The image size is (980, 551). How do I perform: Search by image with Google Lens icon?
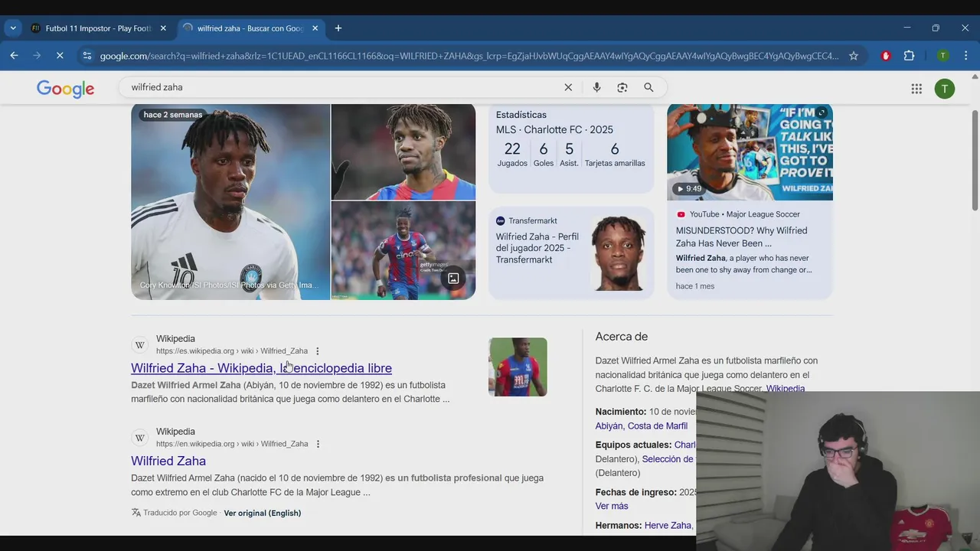click(622, 87)
